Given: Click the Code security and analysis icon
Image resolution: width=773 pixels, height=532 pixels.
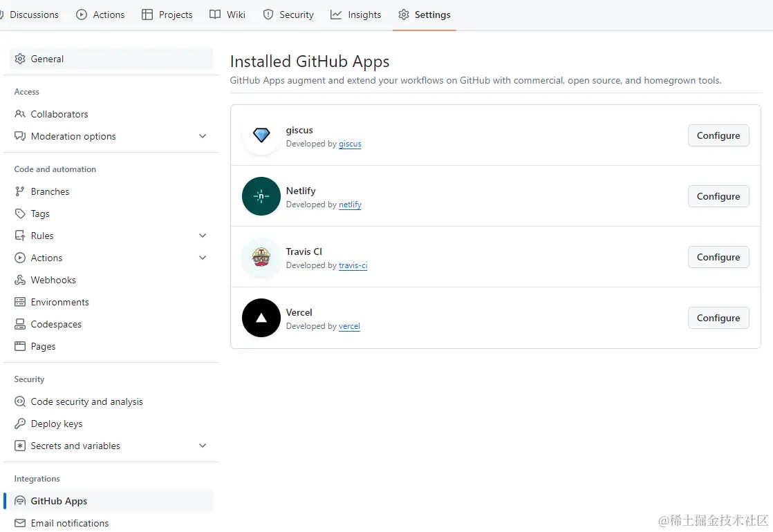Looking at the screenshot, I should (x=20, y=401).
